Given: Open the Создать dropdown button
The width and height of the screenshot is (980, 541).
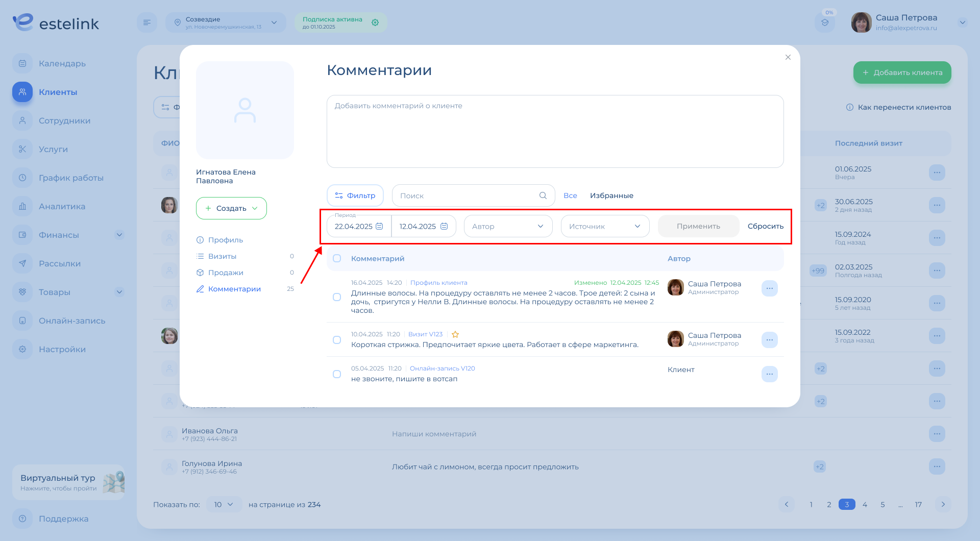Looking at the screenshot, I should coord(231,208).
